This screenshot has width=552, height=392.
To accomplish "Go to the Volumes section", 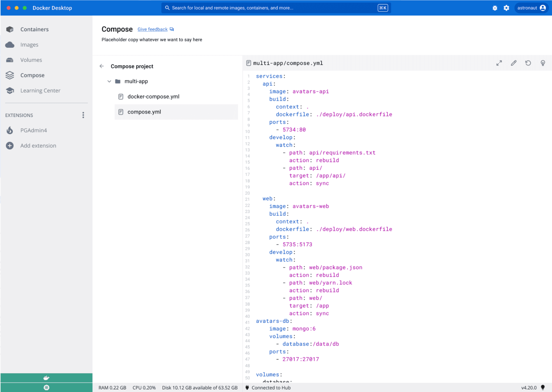I will click(31, 60).
